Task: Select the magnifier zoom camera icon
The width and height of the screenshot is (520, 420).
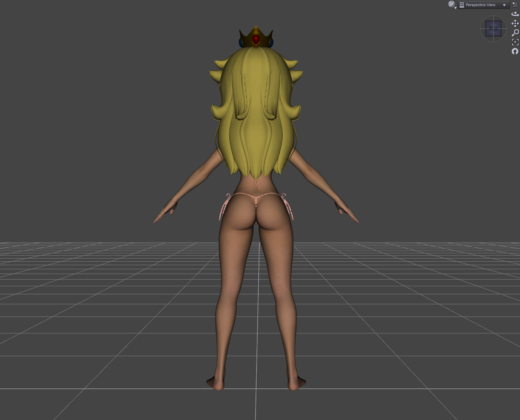Action: pos(515,33)
